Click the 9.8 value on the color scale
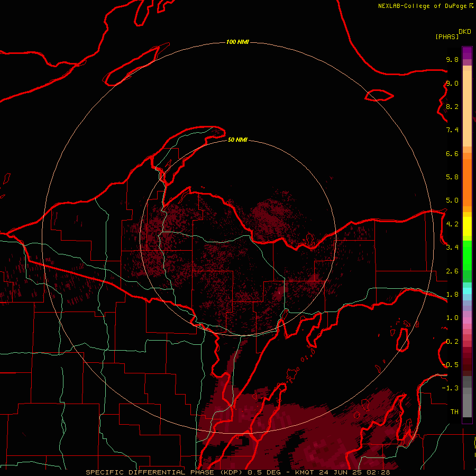Image resolution: width=476 pixels, height=476 pixels. point(452,59)
